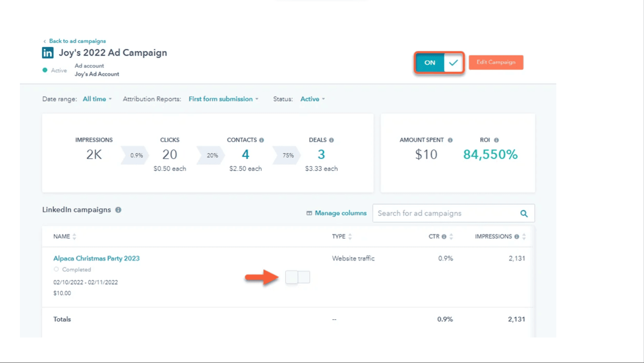Click the 20% conversion arrow
The width and height of the screenshot is (644, 363).
point(211,155)
